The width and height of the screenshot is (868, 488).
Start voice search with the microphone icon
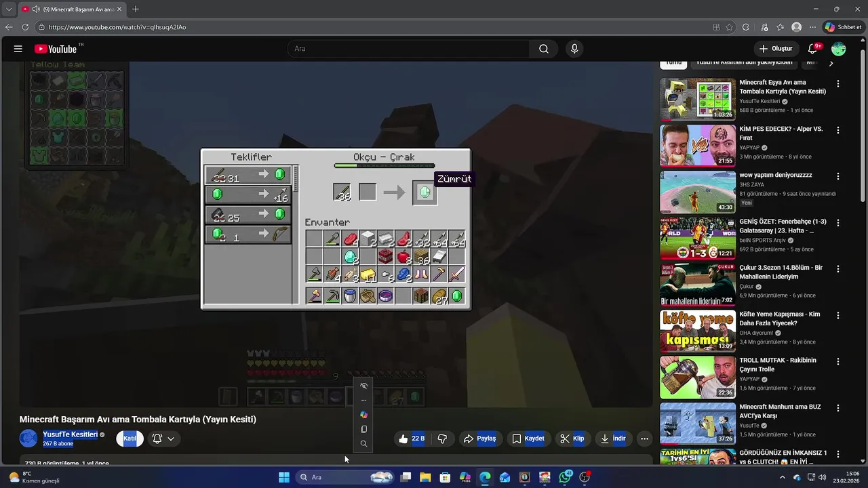tap(574, 49)
